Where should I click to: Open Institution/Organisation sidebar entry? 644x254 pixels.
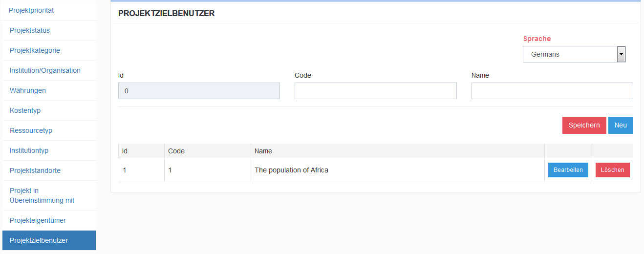pos(45,70)
